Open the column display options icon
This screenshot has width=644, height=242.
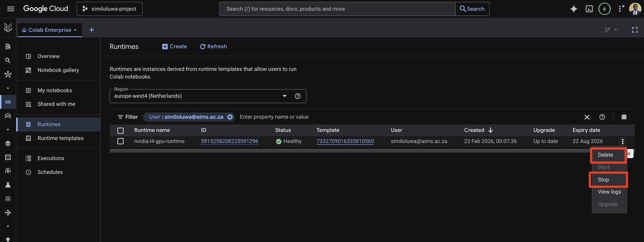coord(624,117)
